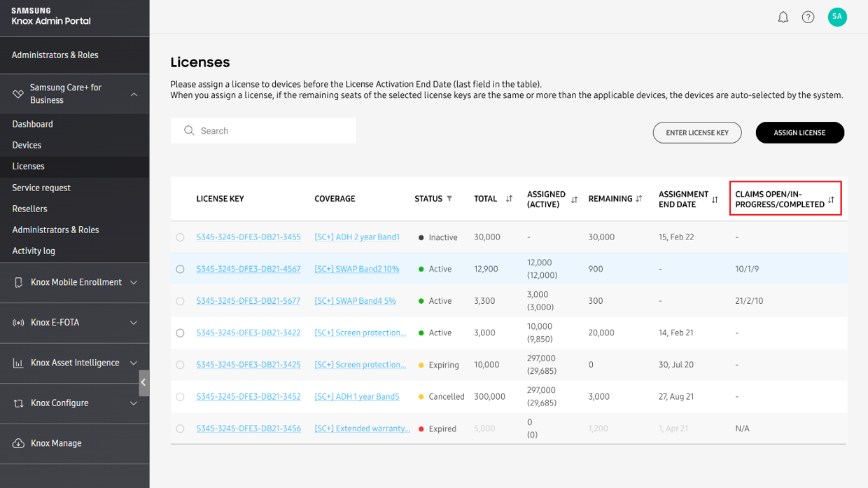Screen dimensions: 868x488
Task: Collapse the Samsung Care+ for Business chevron
Action: click(x=134, y=95)
